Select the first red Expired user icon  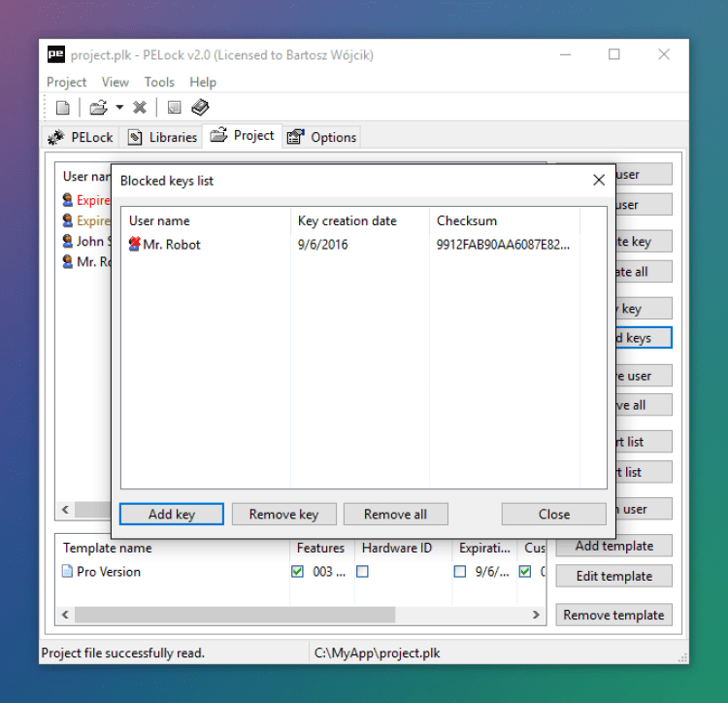pos(68,200)
